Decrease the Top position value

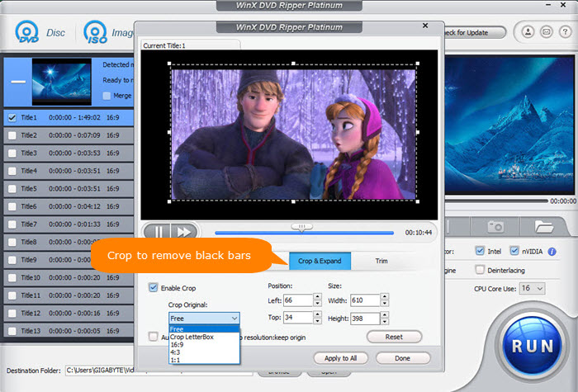pyautogui.click(x=317, y=321)
